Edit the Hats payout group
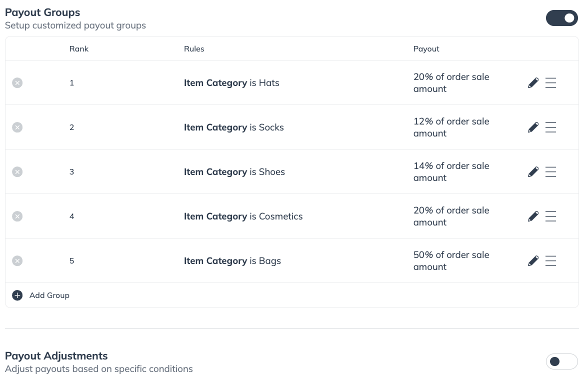Image resolution: width=588 pixels, height=385 pixels. pos(533,83)
